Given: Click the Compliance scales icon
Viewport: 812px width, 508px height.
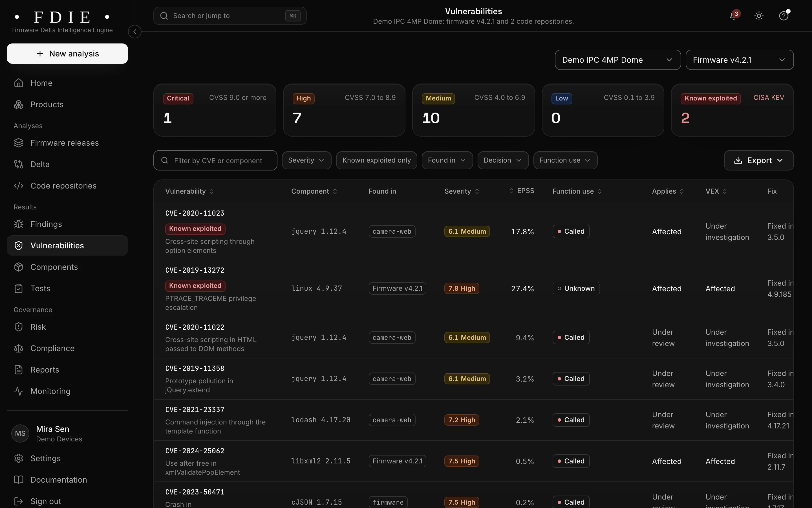Looking at the screenshot, I should [x=19, y=349].
